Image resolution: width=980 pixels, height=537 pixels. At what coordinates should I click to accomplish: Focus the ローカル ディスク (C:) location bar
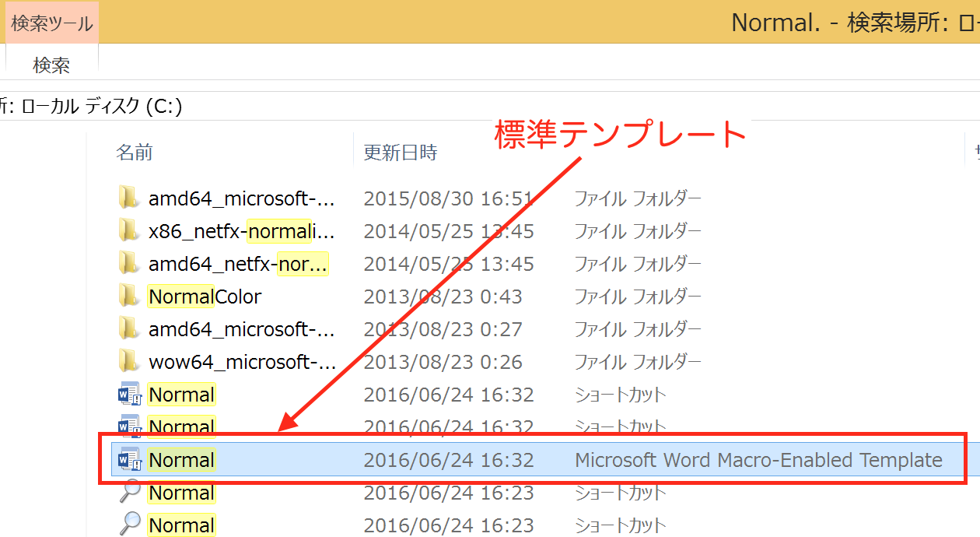point(490,106)
